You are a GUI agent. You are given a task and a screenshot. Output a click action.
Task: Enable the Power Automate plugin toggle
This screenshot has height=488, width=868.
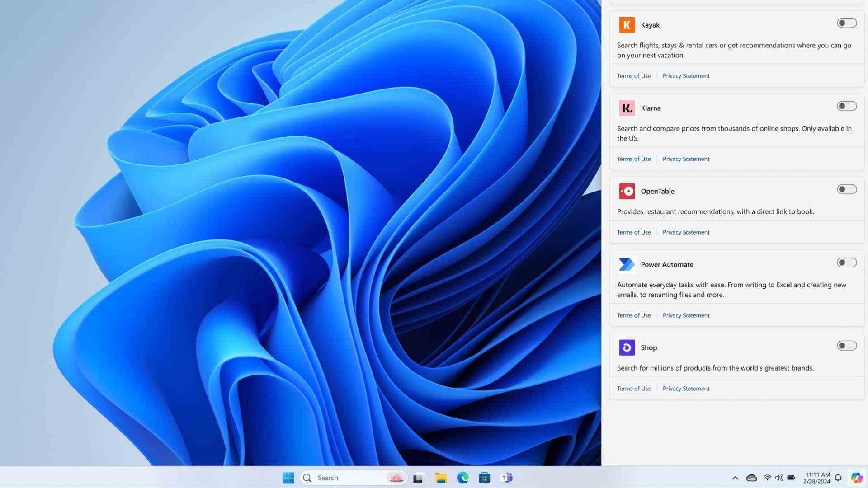(x=846, y=263)
